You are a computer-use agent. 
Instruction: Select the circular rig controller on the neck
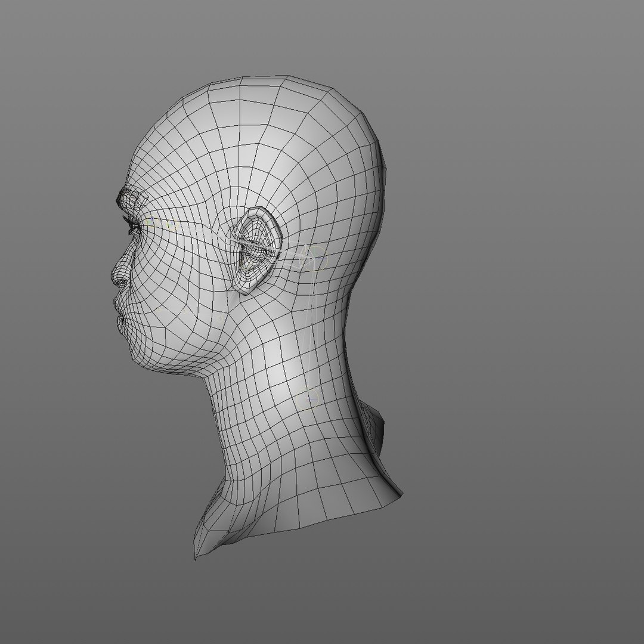[308, 398]
